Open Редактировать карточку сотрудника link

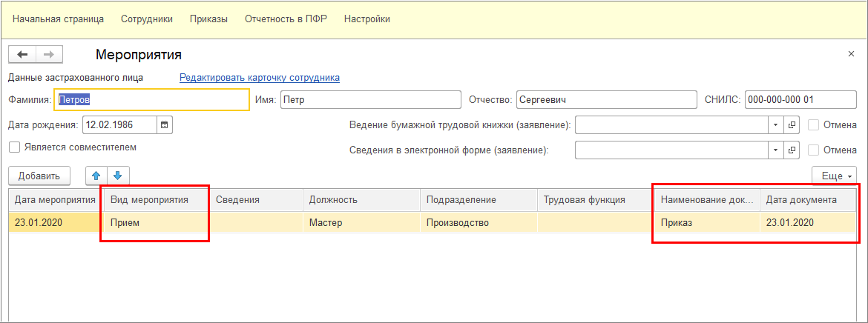click(260, 77)
